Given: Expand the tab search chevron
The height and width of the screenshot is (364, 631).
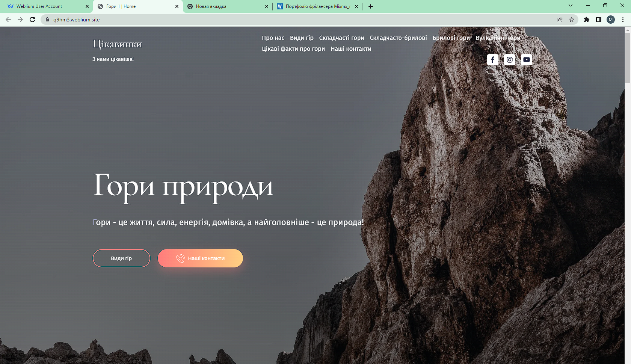Looking at the screenshot, I should tap(571, 5).
